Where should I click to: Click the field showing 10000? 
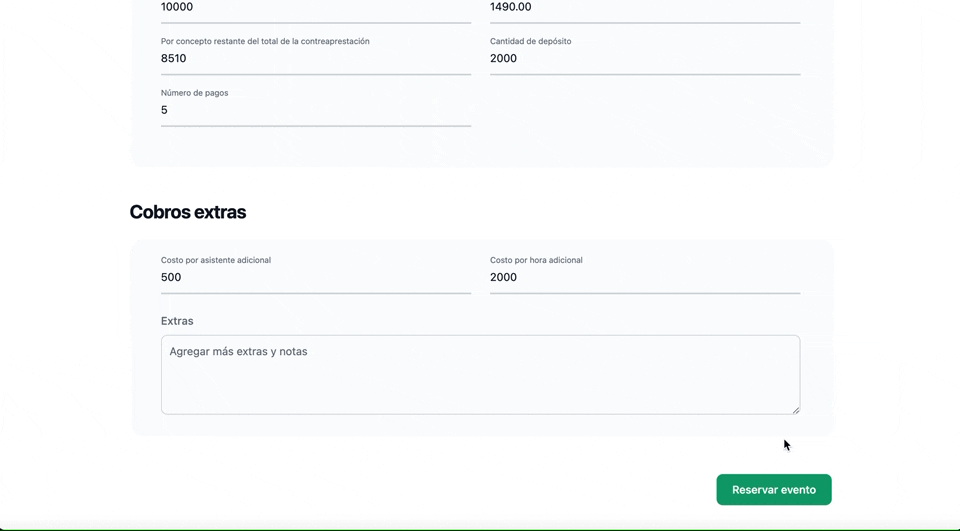(315, 8)
